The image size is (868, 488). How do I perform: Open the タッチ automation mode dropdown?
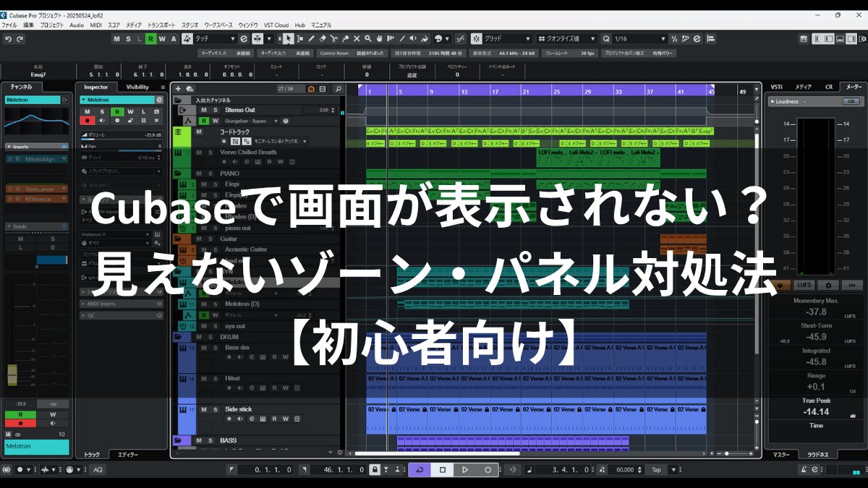pyautogui.click(x=215, y=38)
